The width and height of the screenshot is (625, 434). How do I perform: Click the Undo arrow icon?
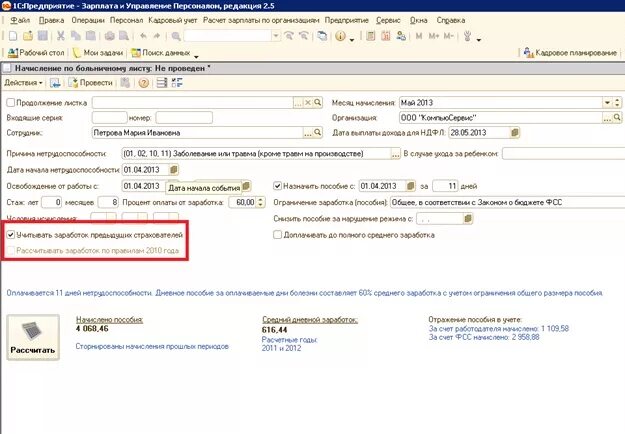point(143,36)
